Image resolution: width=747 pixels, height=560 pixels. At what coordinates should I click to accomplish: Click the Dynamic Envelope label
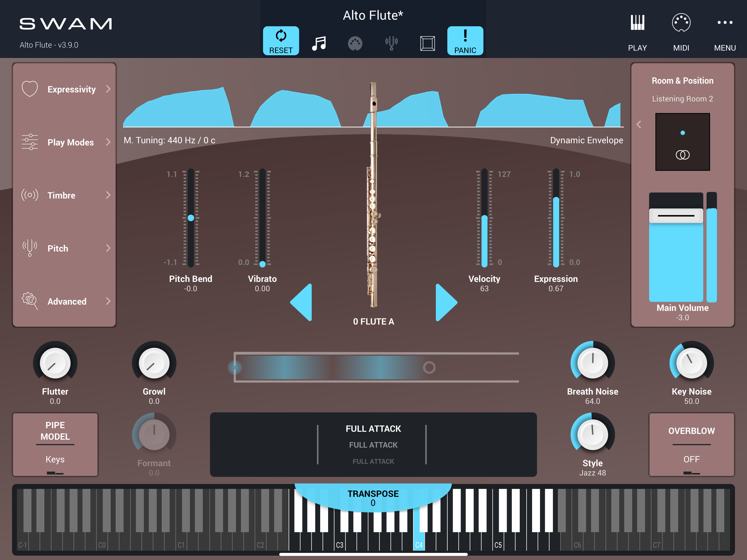coord(586,140)
